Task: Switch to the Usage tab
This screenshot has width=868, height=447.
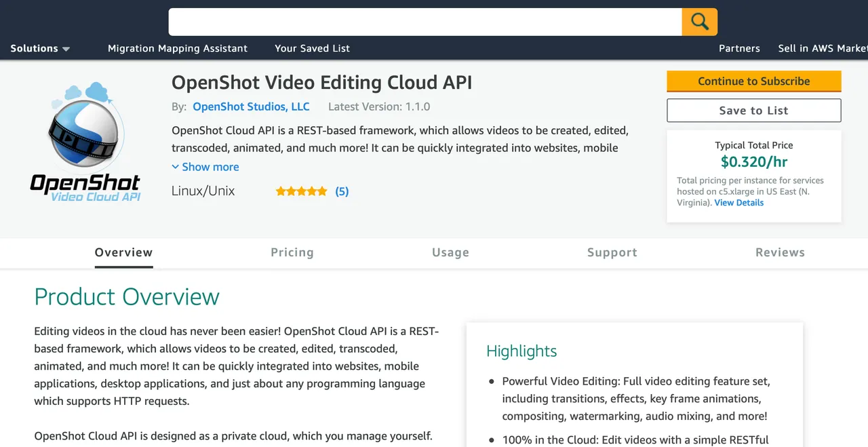Action: 450,252
